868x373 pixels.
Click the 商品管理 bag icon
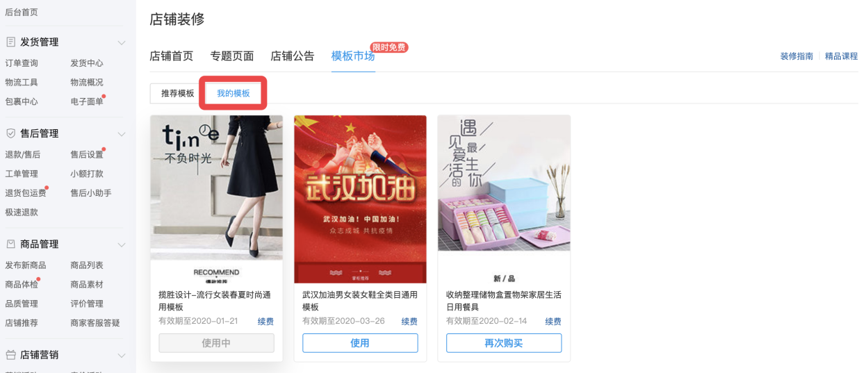(x=10, y=244)
